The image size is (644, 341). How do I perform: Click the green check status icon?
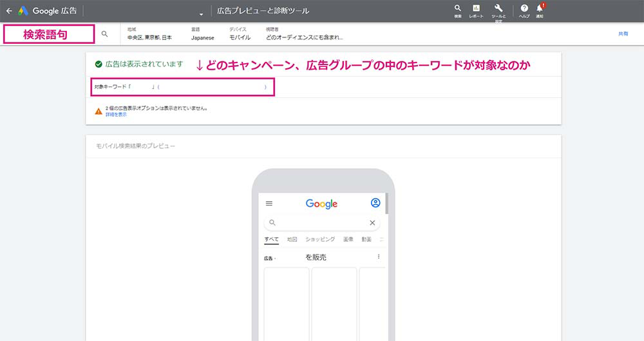click(99, 64)
